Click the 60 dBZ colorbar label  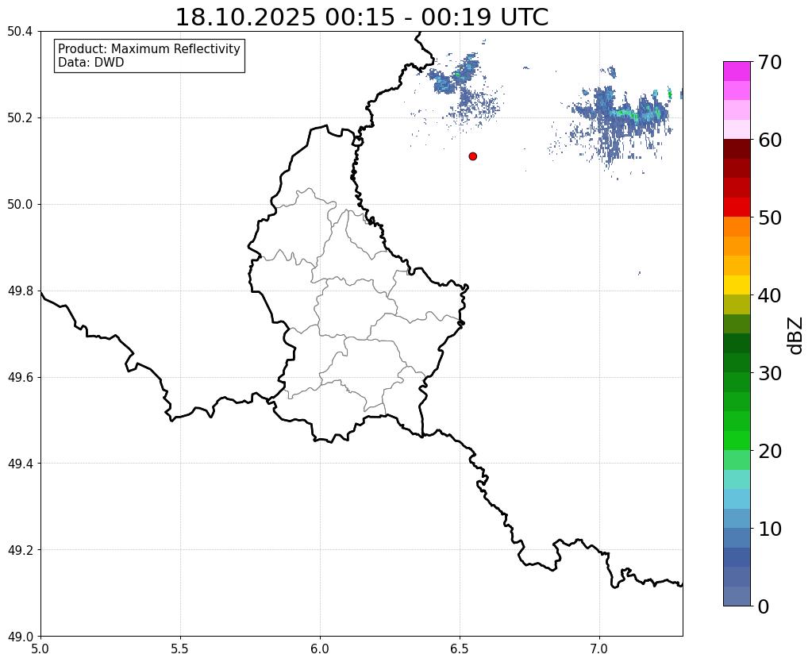pos(770,140)
